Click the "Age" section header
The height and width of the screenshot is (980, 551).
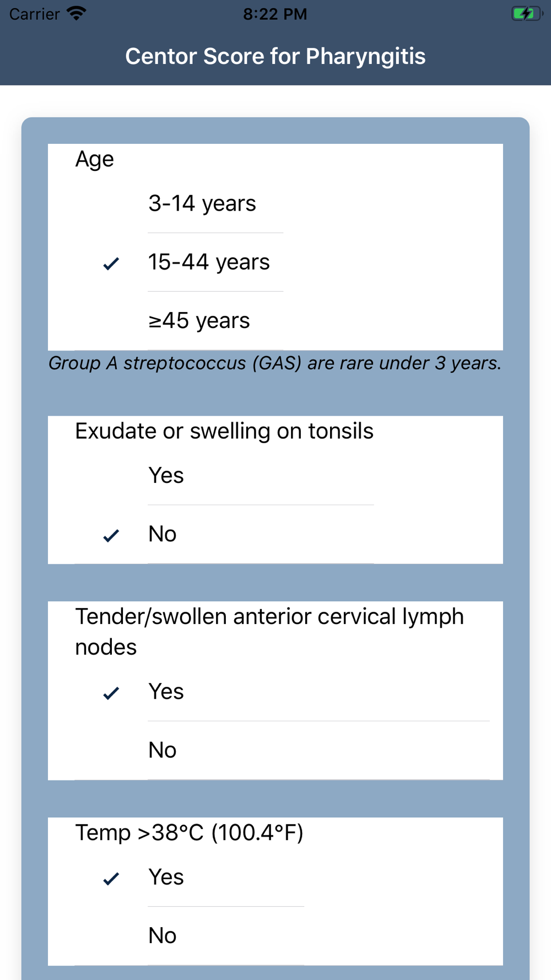click(x=94, y=159)
